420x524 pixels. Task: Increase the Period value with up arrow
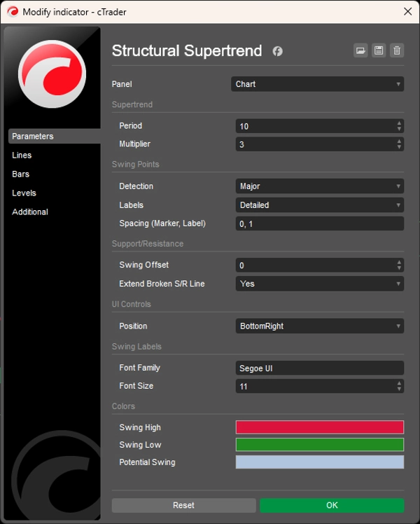pos(399,123)
